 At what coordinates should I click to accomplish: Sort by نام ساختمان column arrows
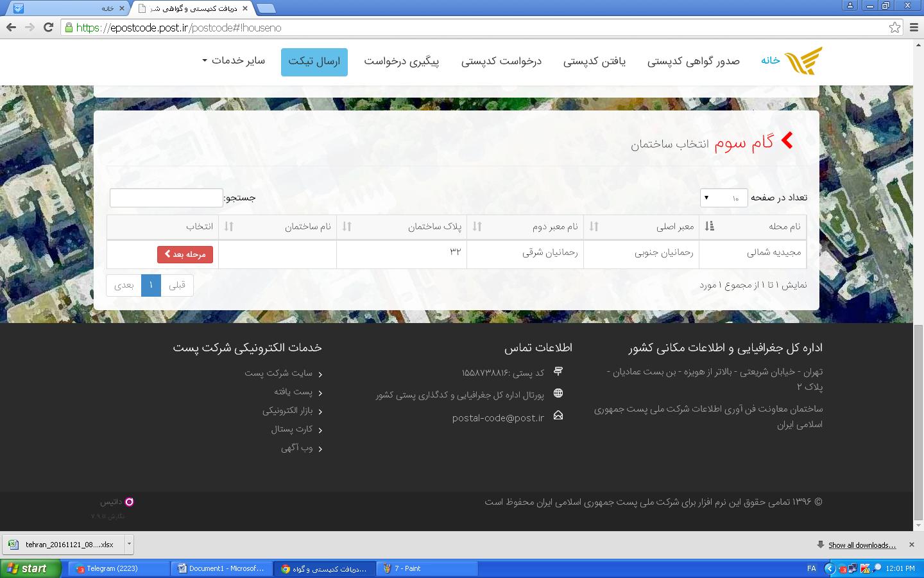coord(228,226)
